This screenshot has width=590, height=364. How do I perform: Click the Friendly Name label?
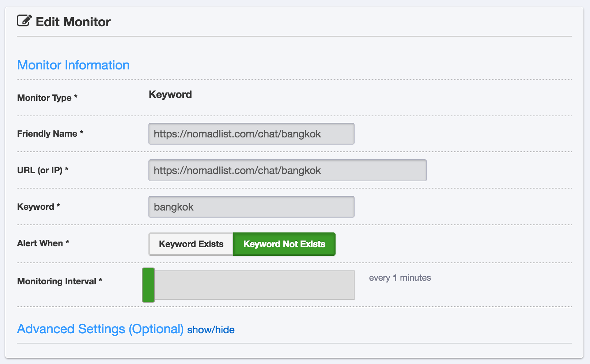pyautogui.click(x=50, y=134)
